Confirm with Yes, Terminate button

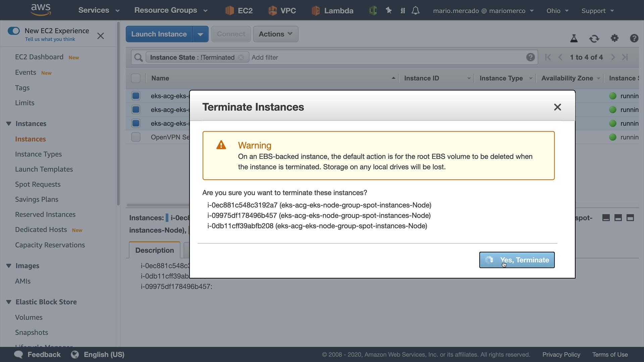tap(517, 260)
